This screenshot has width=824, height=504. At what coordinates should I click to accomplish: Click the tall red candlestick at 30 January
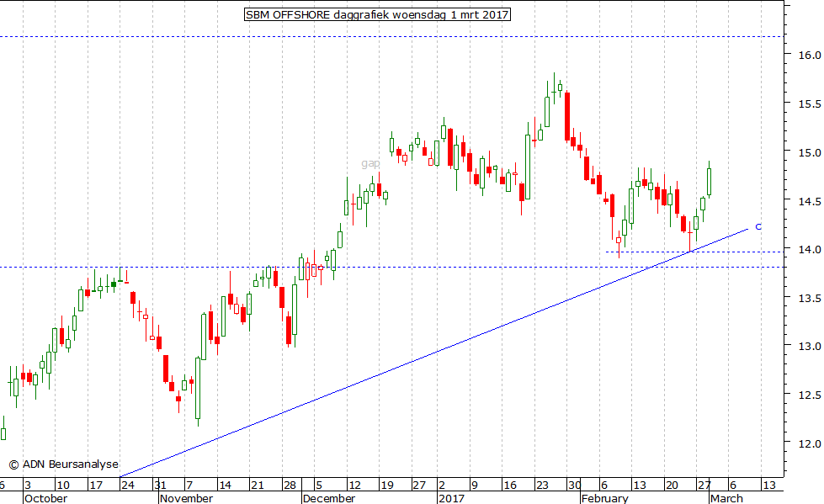[x=567, y=117]
